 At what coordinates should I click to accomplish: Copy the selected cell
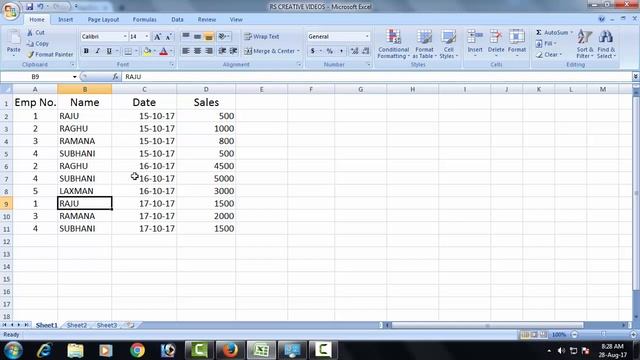pyautogui.click(x=38, y=43)
